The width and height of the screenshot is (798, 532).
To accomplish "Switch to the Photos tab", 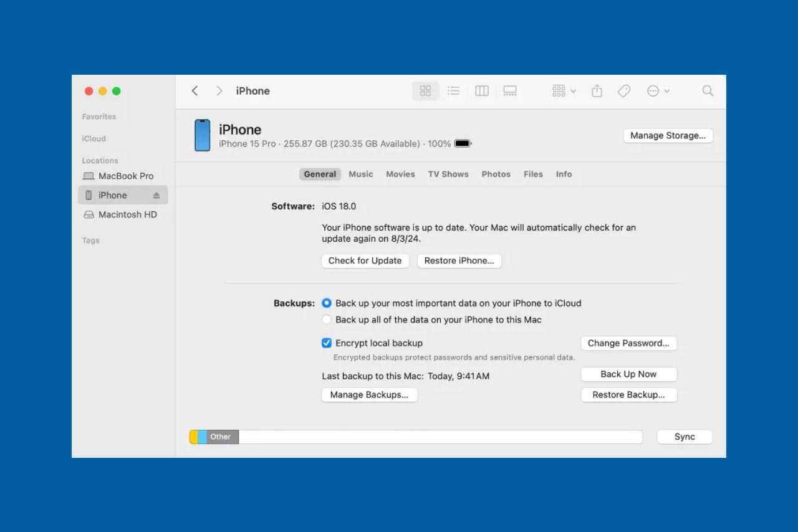I will [x=496, y=174].
